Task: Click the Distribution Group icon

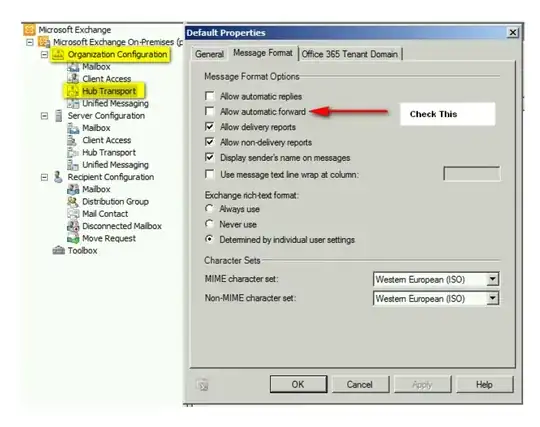Action: pyautogui.click(x=73, y=202)
